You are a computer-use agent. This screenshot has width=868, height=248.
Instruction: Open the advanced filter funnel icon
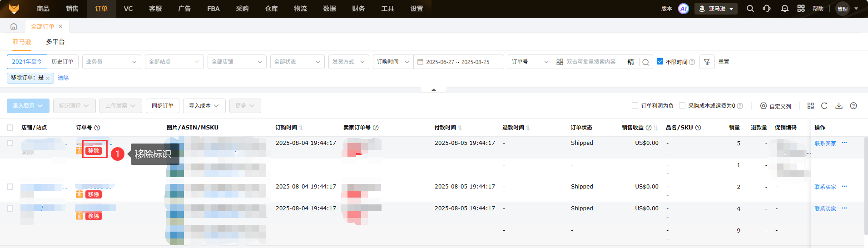[707, 62]
